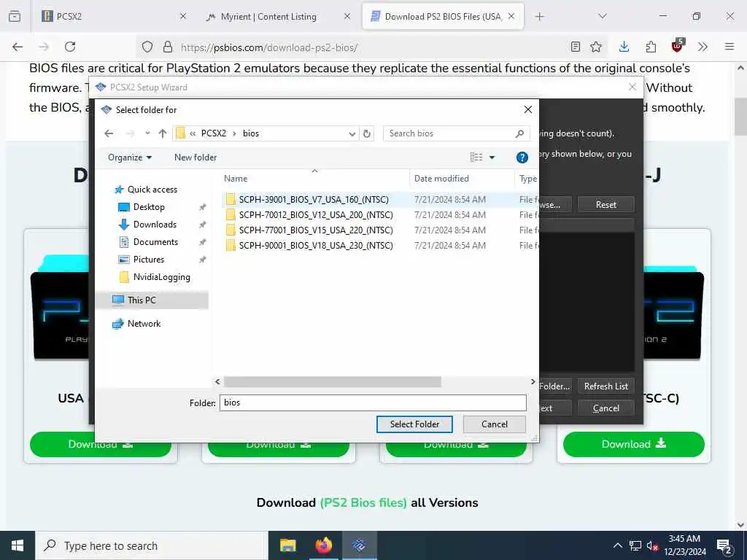Open File Explorer from taskbar
This screenshot has height=560, width=747.
click(287, 545)
